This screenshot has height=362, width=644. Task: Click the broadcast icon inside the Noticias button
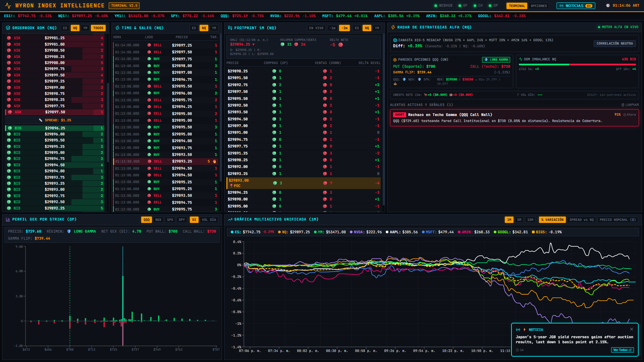(x=561, y=6)
